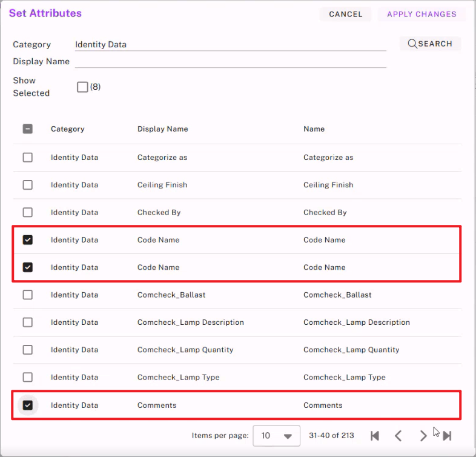Image resolution: width=476 pixels, height=457 pixels.
Task: Check the Ceiling Finish row checkbox
Action: (28, 185)
